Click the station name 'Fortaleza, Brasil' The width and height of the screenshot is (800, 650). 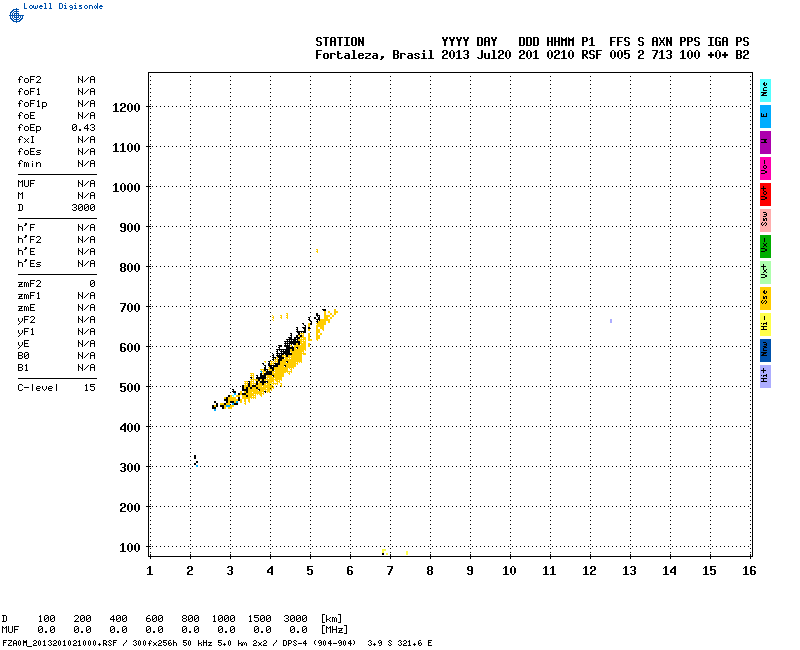coord(374,55)
